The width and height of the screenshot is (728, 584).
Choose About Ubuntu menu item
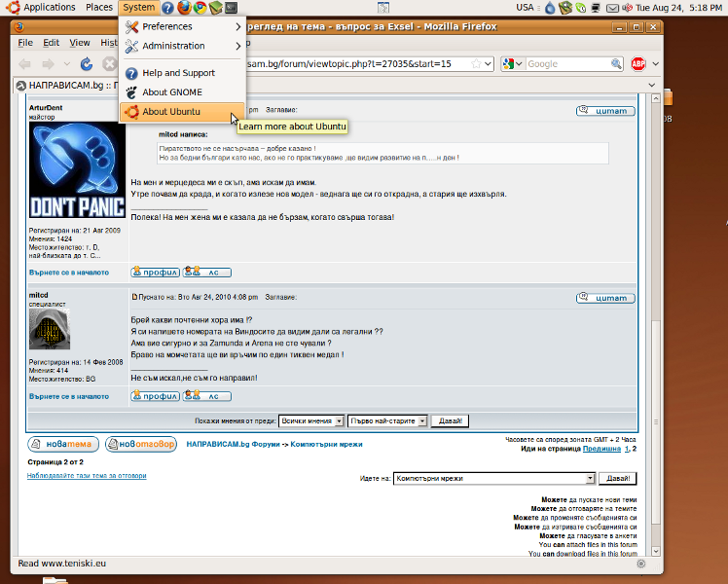(x=182, y=112)
